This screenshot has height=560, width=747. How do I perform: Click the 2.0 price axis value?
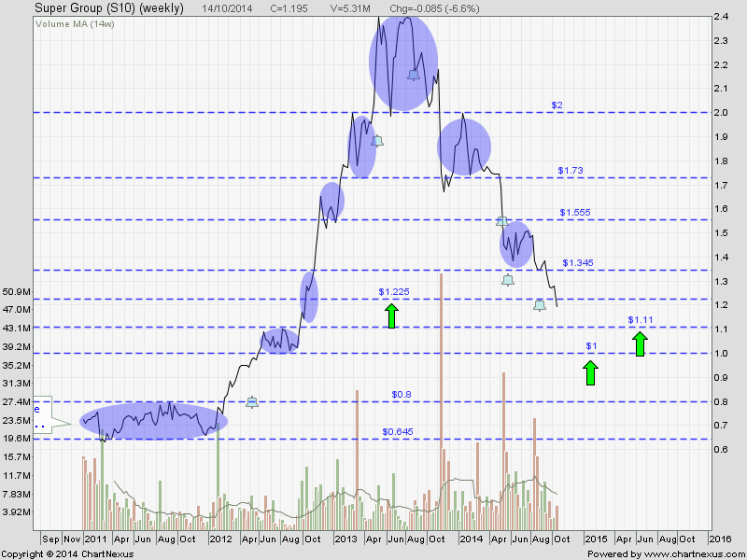pyautogui.click(x=721, y=113)
